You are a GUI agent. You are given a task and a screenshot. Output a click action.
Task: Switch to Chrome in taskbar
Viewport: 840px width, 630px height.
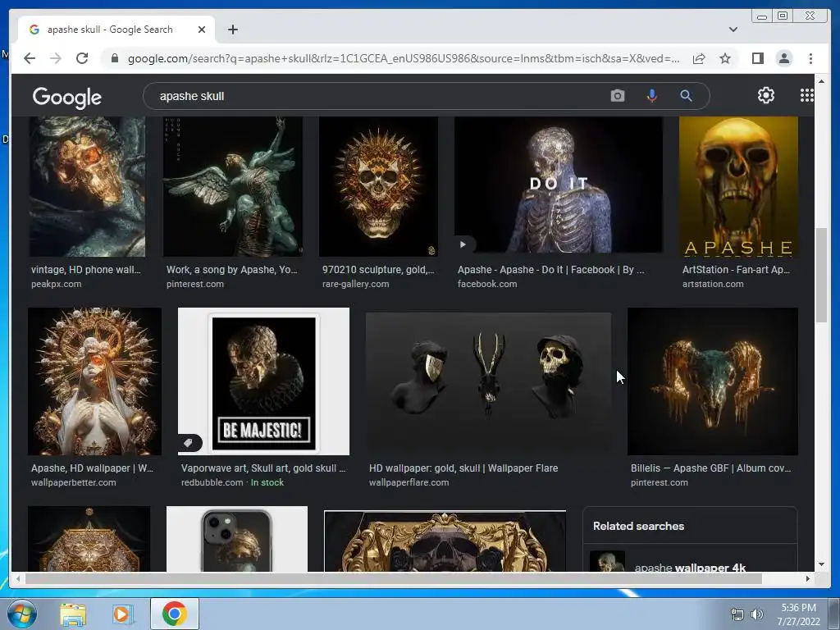click(x=174, y=614)
